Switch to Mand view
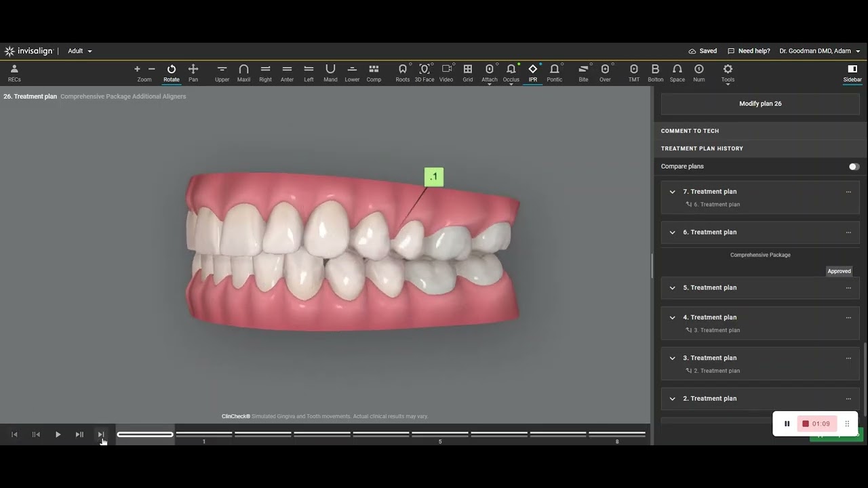The image size is (868, 488). (330, 73)
